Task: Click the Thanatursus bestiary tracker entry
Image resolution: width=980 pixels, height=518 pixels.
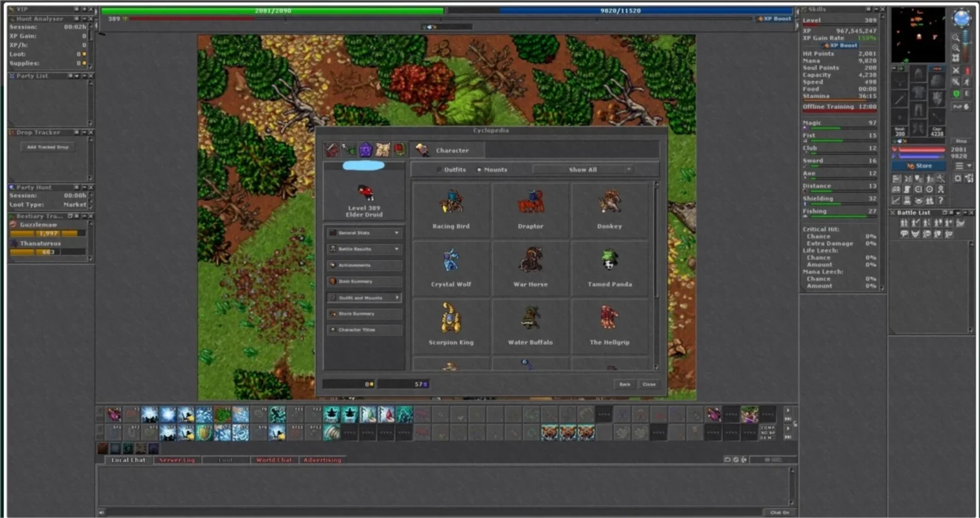Action: [48, 247]
